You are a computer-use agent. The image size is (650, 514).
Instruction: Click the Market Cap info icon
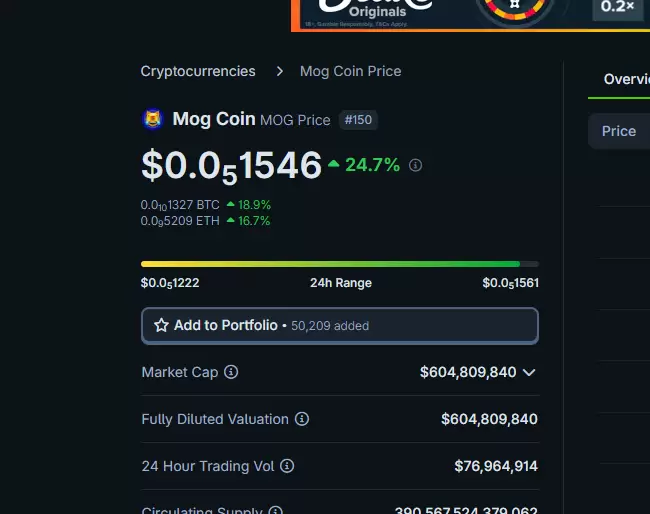click(x=231, y=372)
